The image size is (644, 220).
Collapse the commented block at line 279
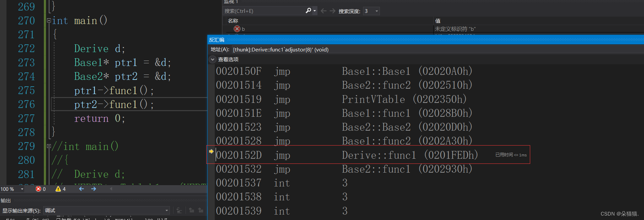click(x=49, y=146)
